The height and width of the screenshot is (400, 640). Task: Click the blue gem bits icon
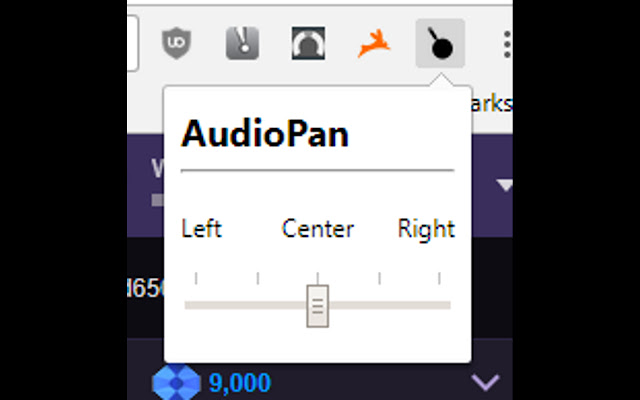176,382
